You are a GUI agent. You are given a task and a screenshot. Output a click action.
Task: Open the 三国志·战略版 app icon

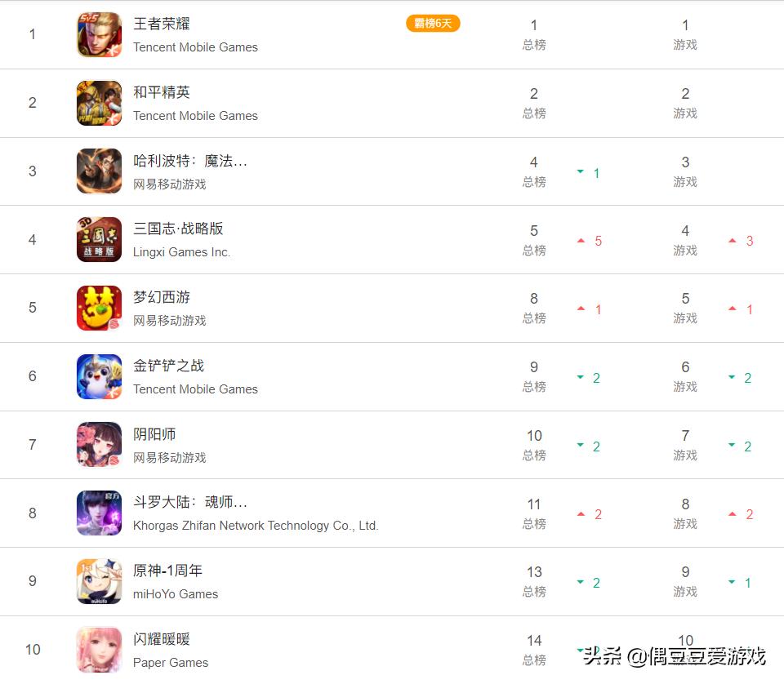[99, 239]
